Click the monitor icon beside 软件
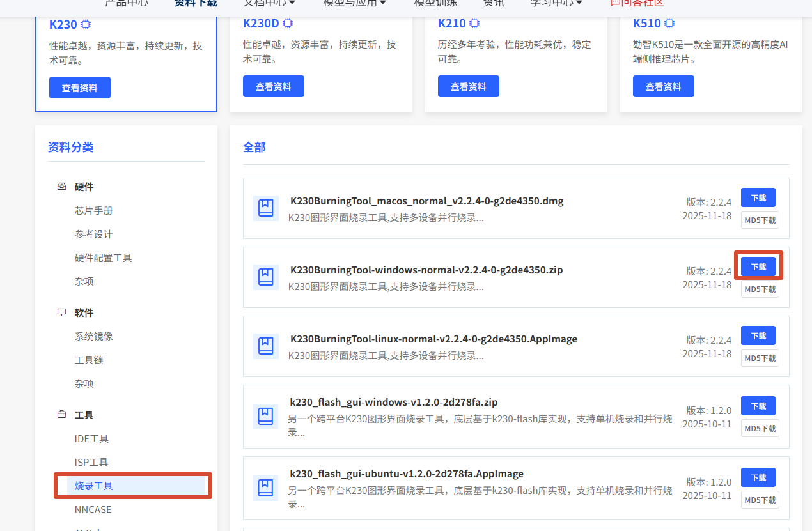Screen dimensions: 812x531 (61, 312)
